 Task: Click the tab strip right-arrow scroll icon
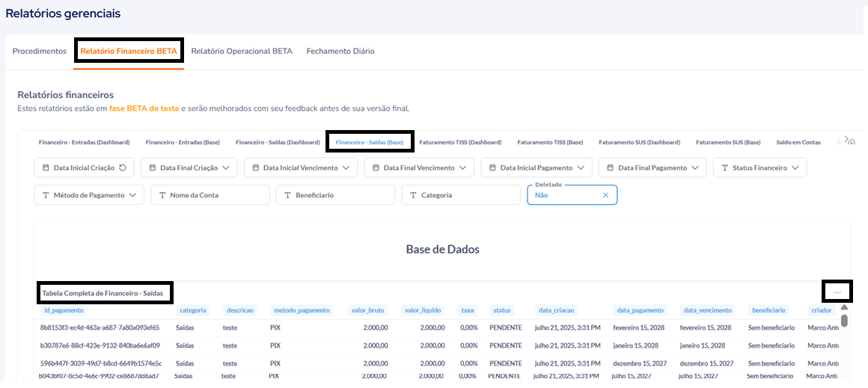pos(846,139)
